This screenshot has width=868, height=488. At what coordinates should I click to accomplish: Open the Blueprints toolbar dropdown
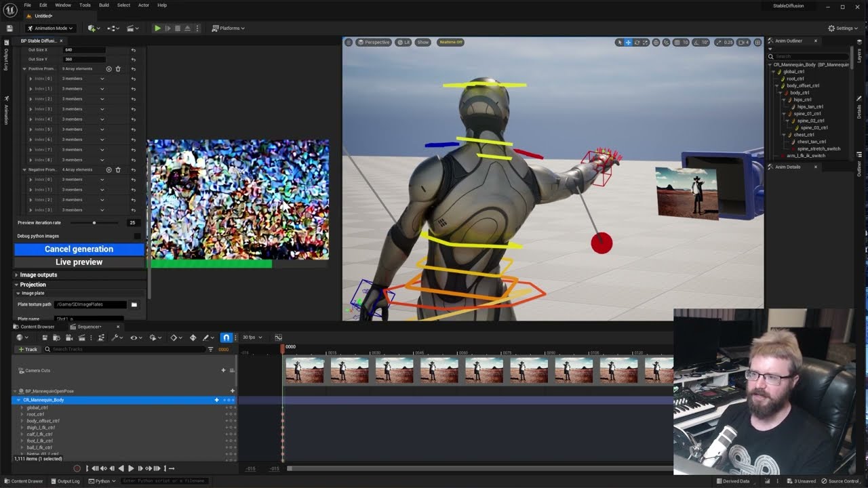tap(113, 28)
